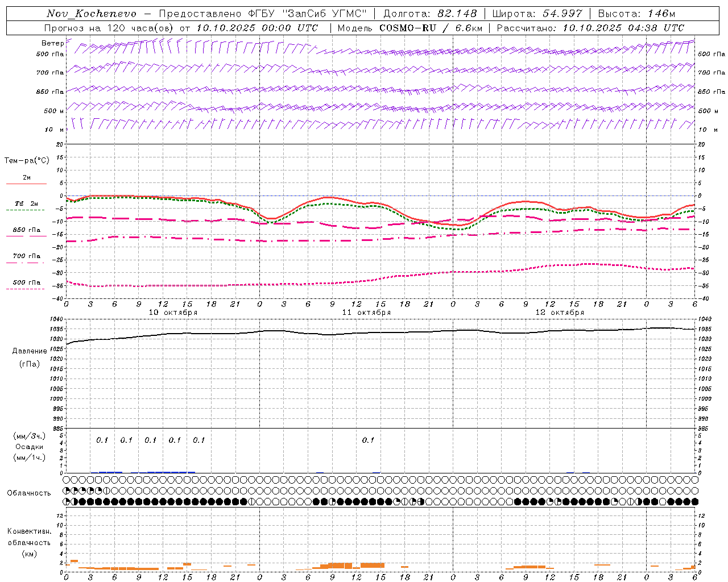Select the 'Долгота: 82.148' header value

point(430,14)
